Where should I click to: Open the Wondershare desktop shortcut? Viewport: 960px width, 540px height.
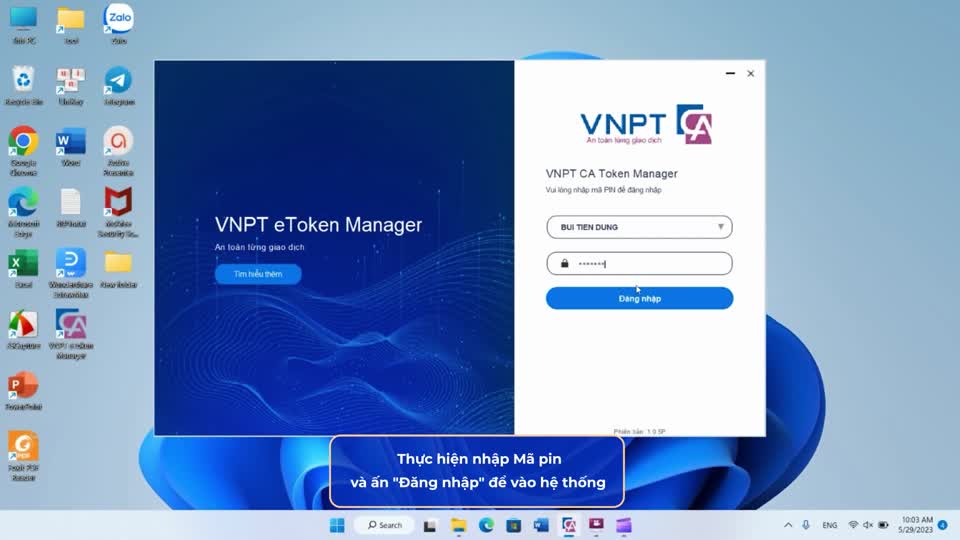tap(70, 272)
